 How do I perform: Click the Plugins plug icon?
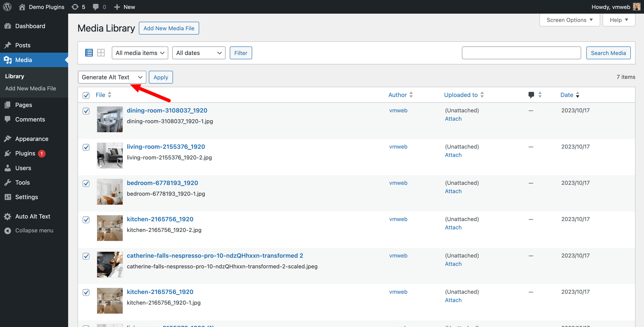[x=8, y=153]
